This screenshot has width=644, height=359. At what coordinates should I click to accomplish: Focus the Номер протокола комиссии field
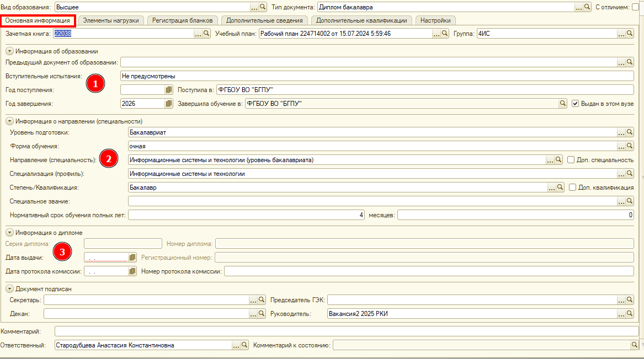pos(428,271)
